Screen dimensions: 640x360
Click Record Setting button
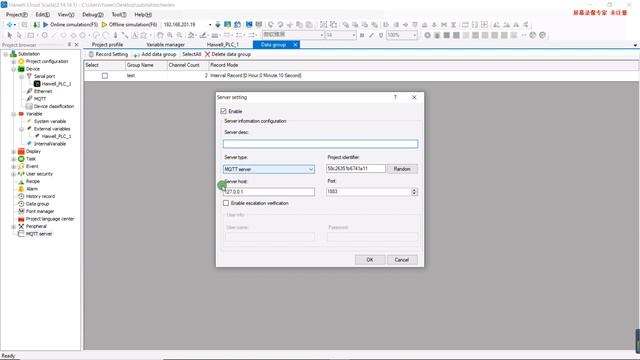pyautogui.click(x=108, y=54)
